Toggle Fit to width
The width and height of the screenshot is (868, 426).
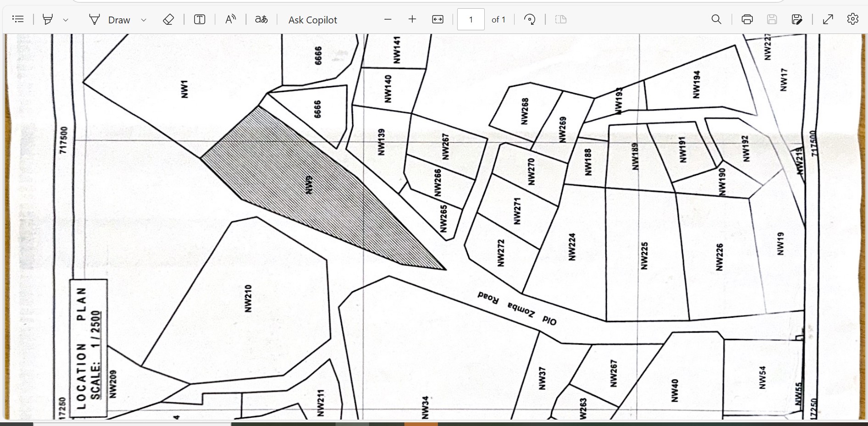point(438,19)
